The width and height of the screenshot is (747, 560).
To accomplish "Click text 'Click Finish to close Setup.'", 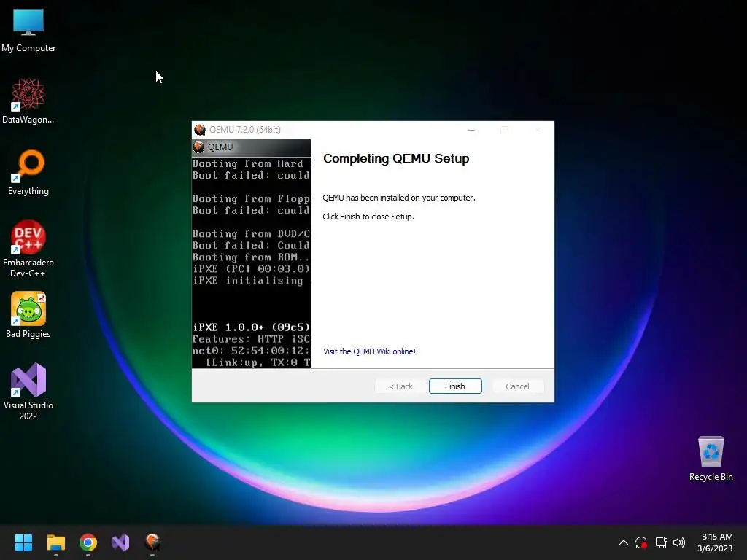I will click(x=368, y=217).
